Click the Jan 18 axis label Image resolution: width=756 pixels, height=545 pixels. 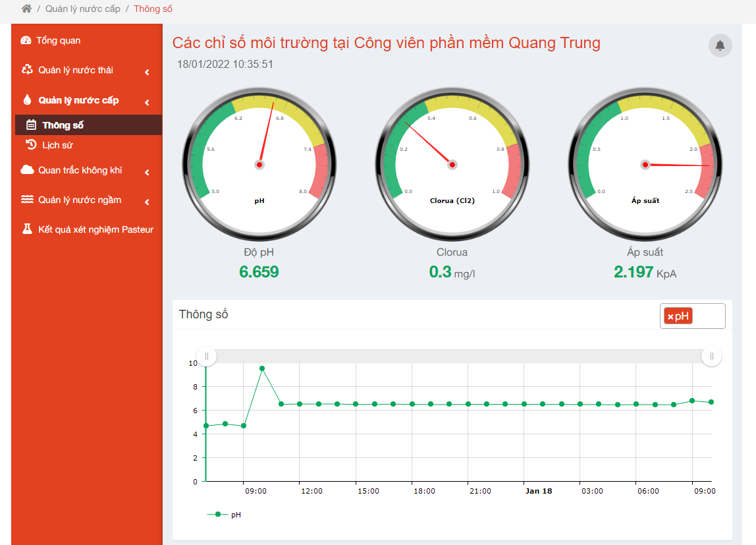coord(539,491)
